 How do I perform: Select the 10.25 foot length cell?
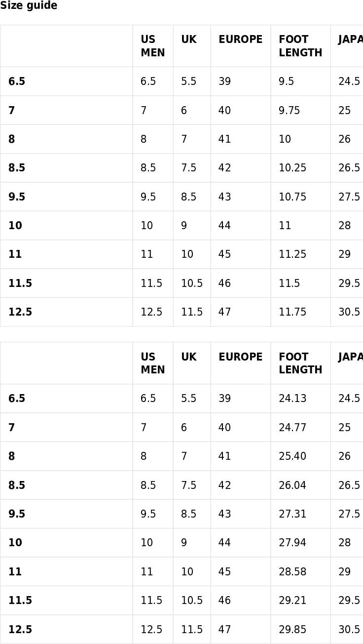click(300, 168)
